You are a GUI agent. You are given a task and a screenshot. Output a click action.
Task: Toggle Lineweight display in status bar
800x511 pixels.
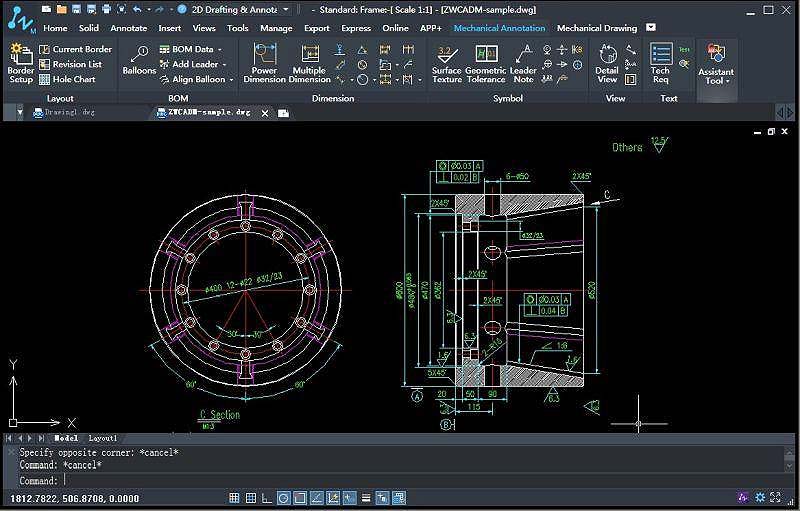click(365, 498)
